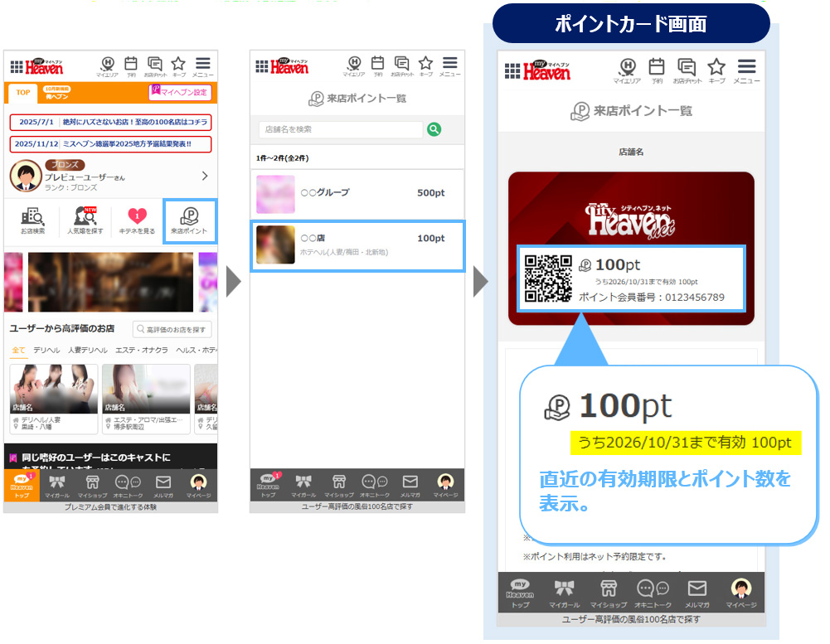Screen dimensions: 830x644
Task: Select the デリヘル category tab
Action: point(46,350)
